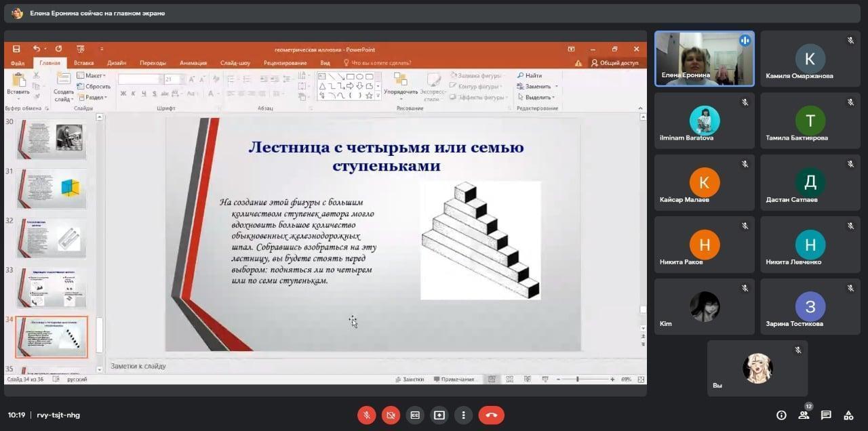Click the PowerPoint save icon

[x=17, y=49]
